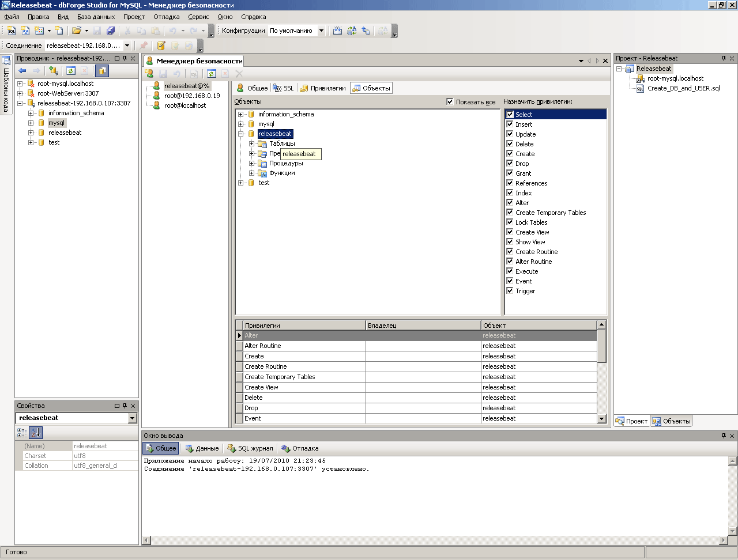Switch to the SQL журнал output tab
This screenshot has height=560, width=738.
pyautogui.click(x=250, y=448)
